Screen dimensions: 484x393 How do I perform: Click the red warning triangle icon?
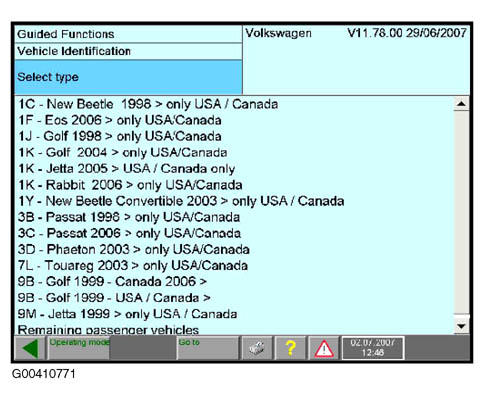(x=324, y=348)
